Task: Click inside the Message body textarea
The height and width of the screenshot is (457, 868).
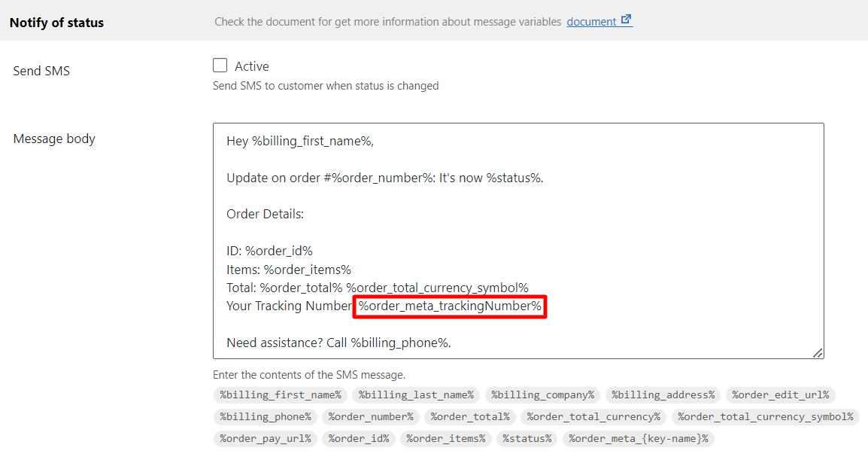Action: coord(518,241)
